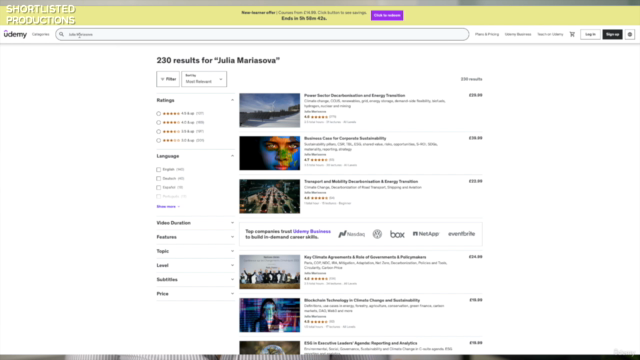Open Udemy Business in the header
The image size is (640, 360).
(518, 34)
